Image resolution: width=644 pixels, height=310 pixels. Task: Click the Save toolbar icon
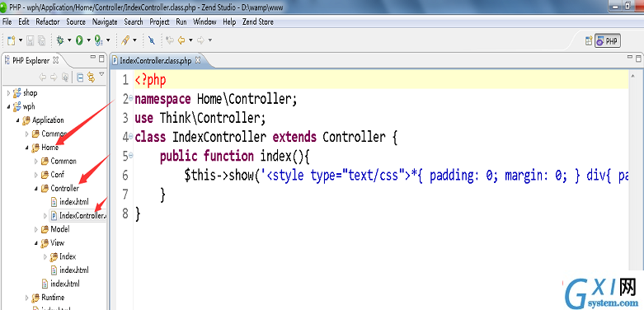coord(31,40)
